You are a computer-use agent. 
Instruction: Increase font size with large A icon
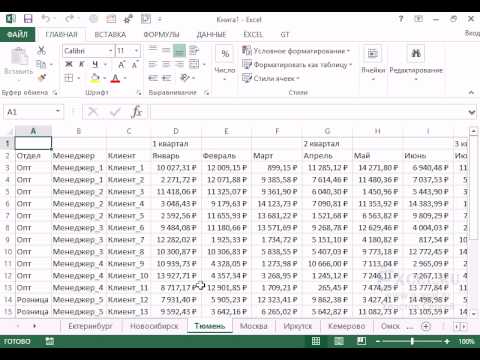(x=121, y=64)
